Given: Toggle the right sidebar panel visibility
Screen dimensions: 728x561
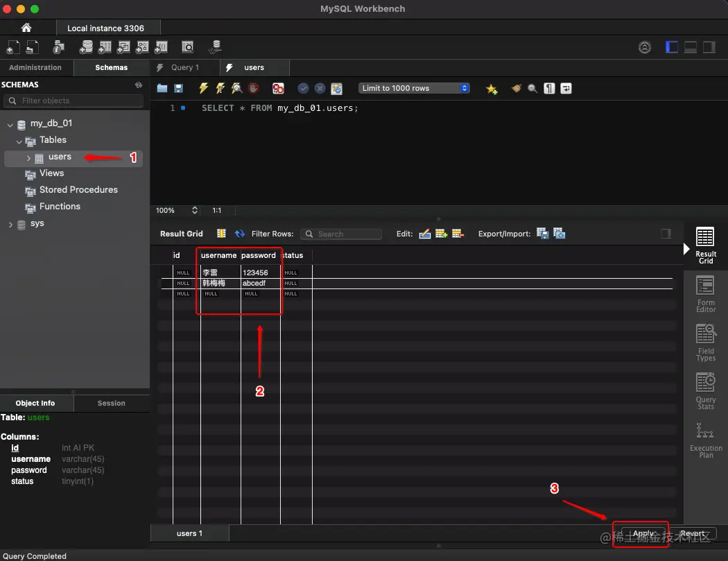Looking at the screenshot, I should [709, 47].
